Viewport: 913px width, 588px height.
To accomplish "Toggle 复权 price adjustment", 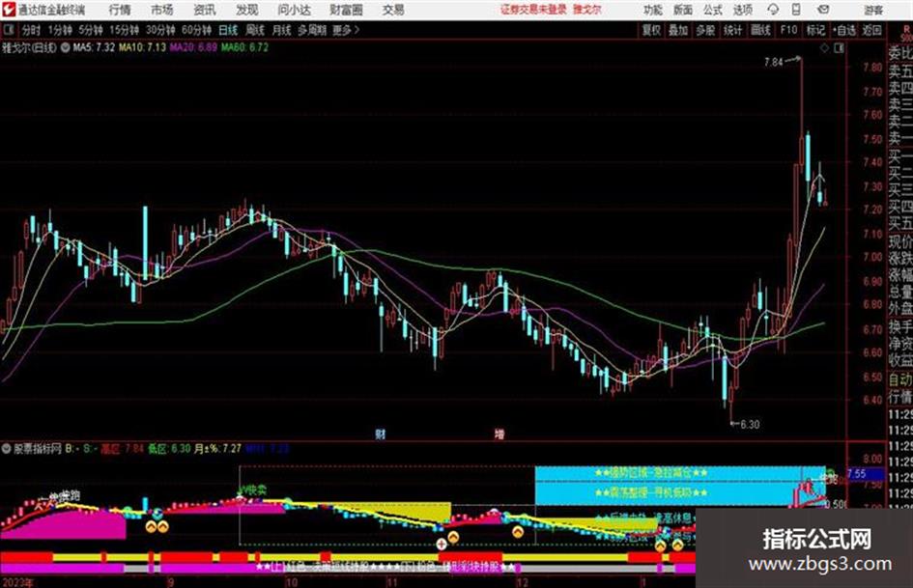I will pyautogui.click(x=651, y=30).
